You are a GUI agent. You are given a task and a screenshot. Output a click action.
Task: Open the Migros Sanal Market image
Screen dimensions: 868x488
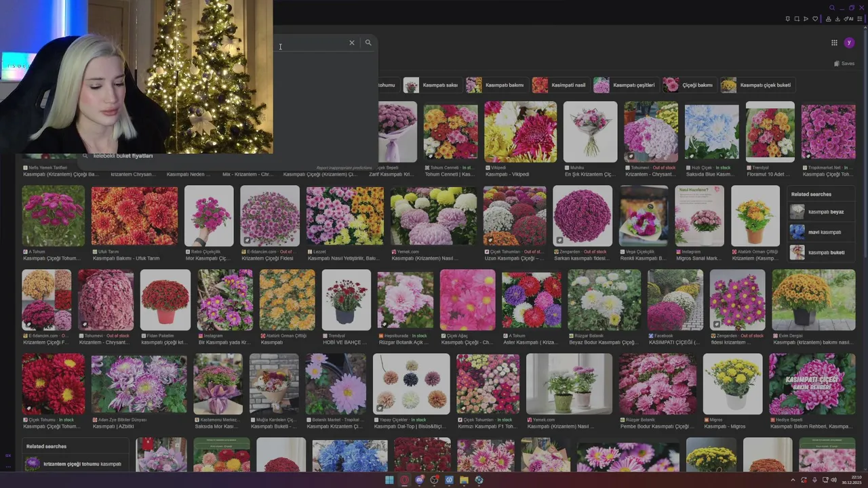[699, 216]
